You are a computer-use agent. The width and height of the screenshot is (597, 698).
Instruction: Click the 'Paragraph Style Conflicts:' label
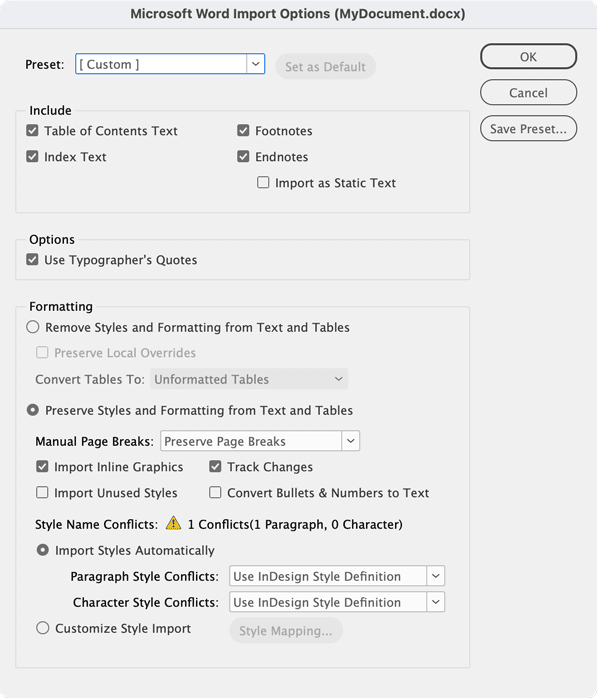click(145, 576)
